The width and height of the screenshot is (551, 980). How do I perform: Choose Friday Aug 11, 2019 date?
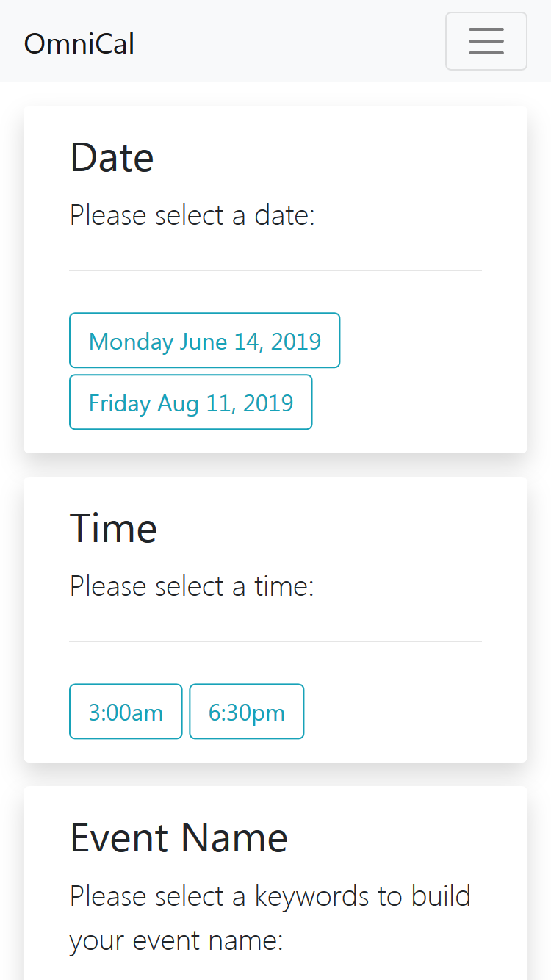tap(190, 402)
